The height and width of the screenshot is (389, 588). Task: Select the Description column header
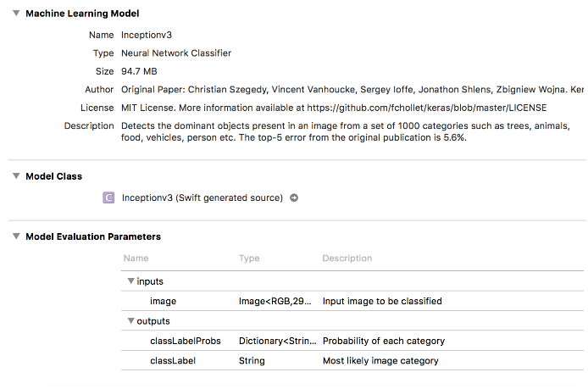pos(347,258)
